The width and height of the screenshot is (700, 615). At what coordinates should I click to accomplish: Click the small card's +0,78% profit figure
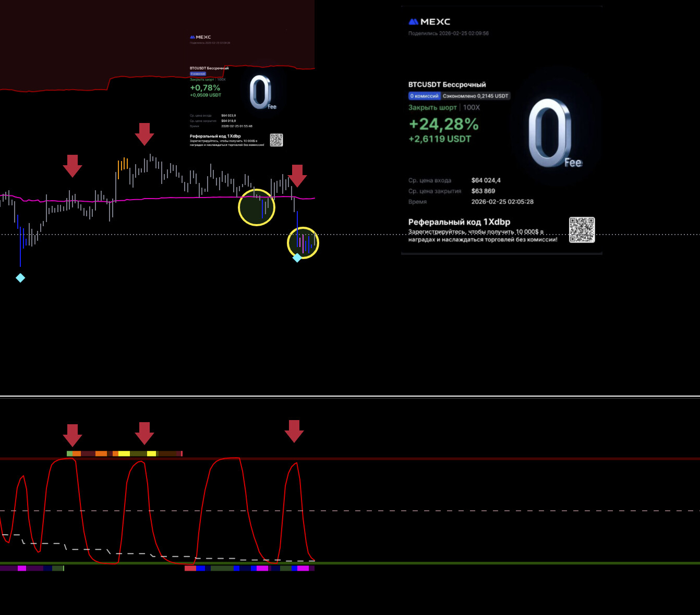pyautogui.click(x=205, y=88)
